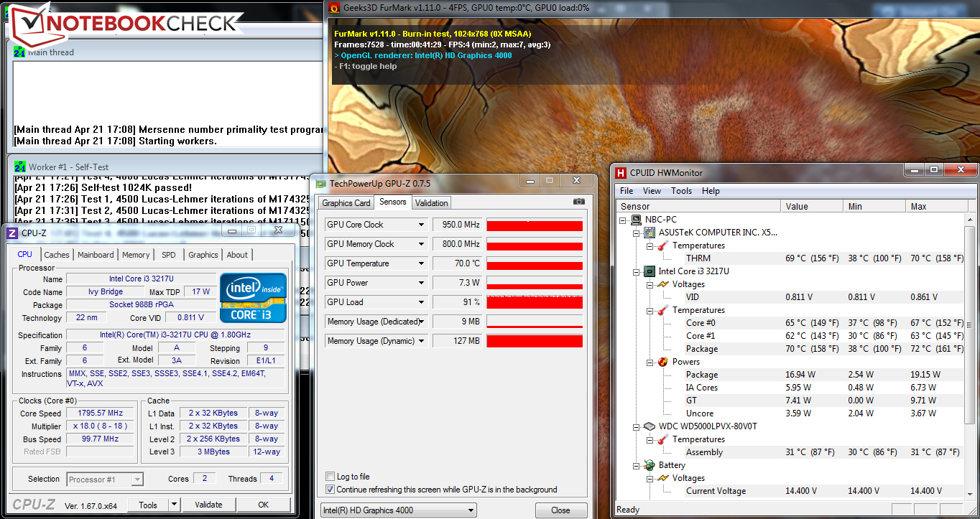Click the Intel Core i3 3217U chip icon

pos(650,271)
